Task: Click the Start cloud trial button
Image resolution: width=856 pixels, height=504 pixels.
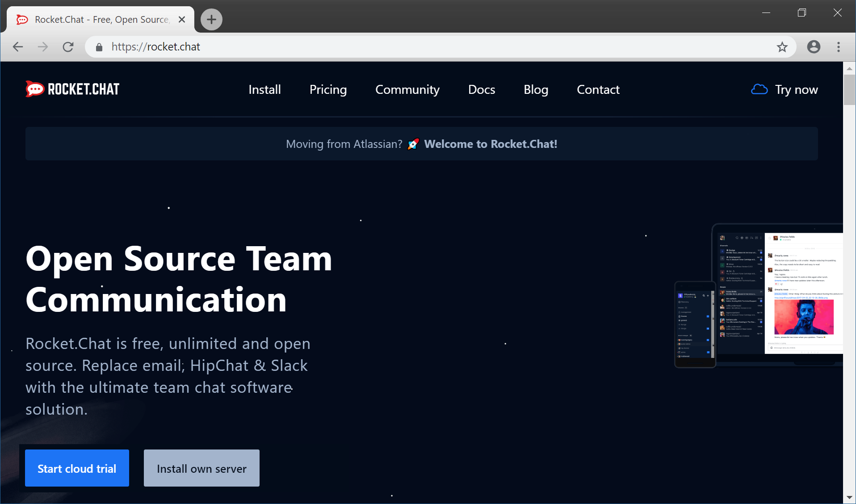Action: point(77,468)
